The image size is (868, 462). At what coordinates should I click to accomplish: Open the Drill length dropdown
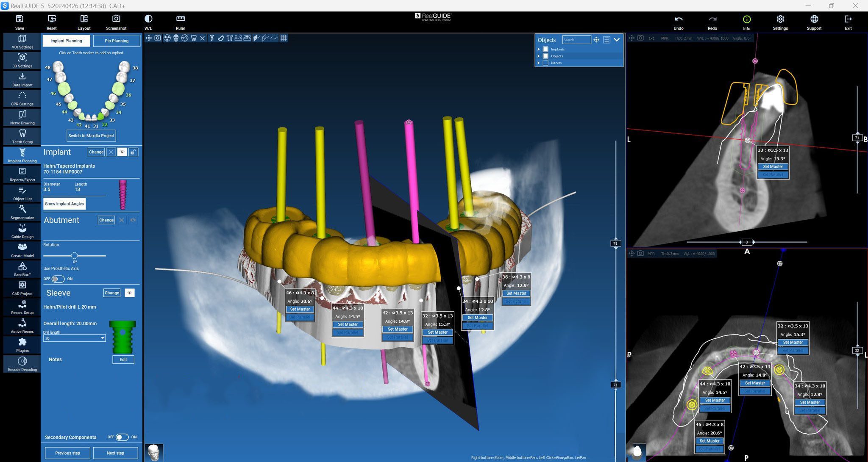(75, 338)
